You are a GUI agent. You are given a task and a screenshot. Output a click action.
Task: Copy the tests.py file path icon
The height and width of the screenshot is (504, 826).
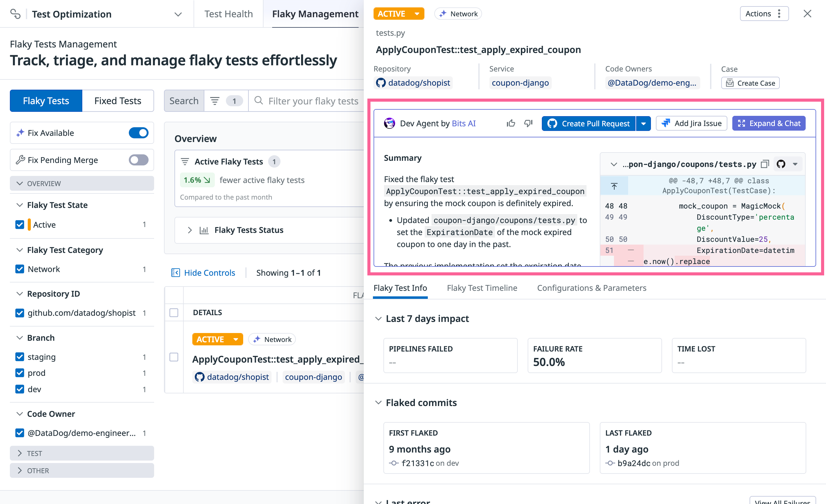click(x=765, y=164)
